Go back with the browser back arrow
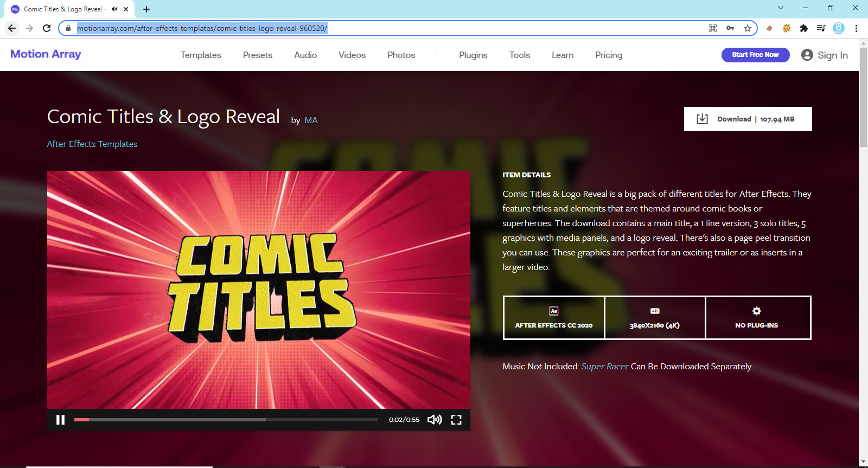This screenshot has height=468, width=868. point(12,28)
